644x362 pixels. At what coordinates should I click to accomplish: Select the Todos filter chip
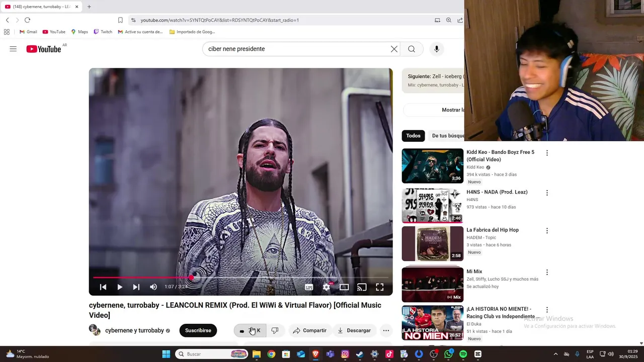414,136
